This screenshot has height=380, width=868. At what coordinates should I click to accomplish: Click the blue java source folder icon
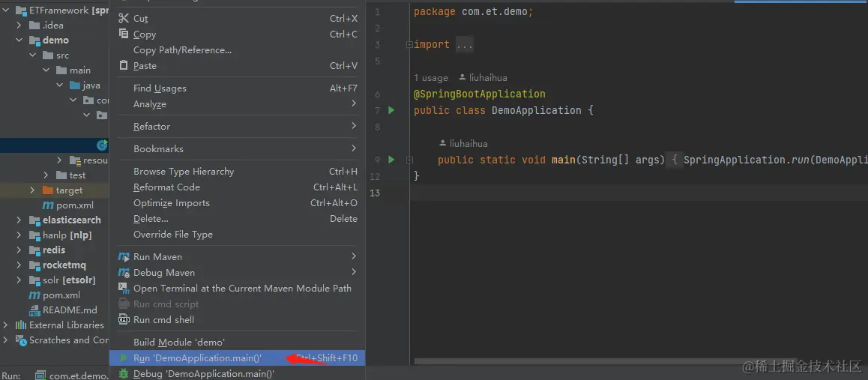pyautogui.click(x=75, y=85)
